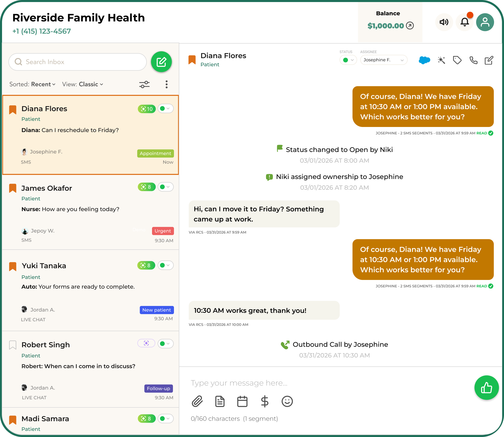Open the notifications bell

(x=465, y=22)
